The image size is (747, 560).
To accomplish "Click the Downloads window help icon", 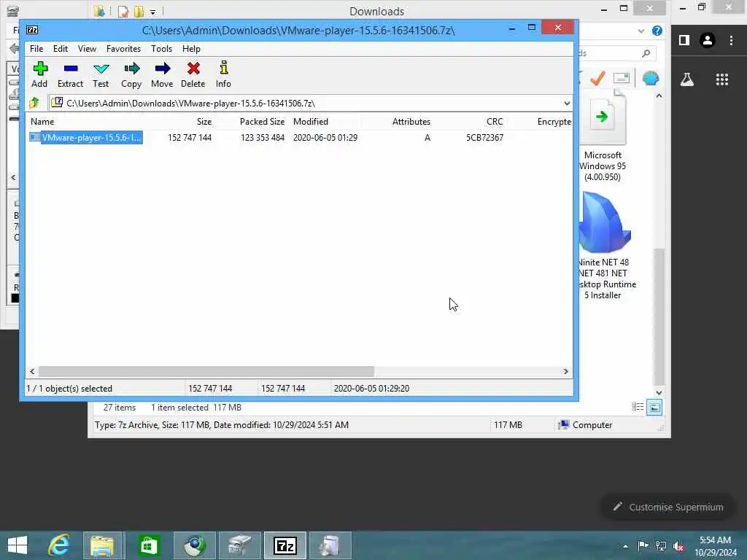I will [x=657, y=31].
